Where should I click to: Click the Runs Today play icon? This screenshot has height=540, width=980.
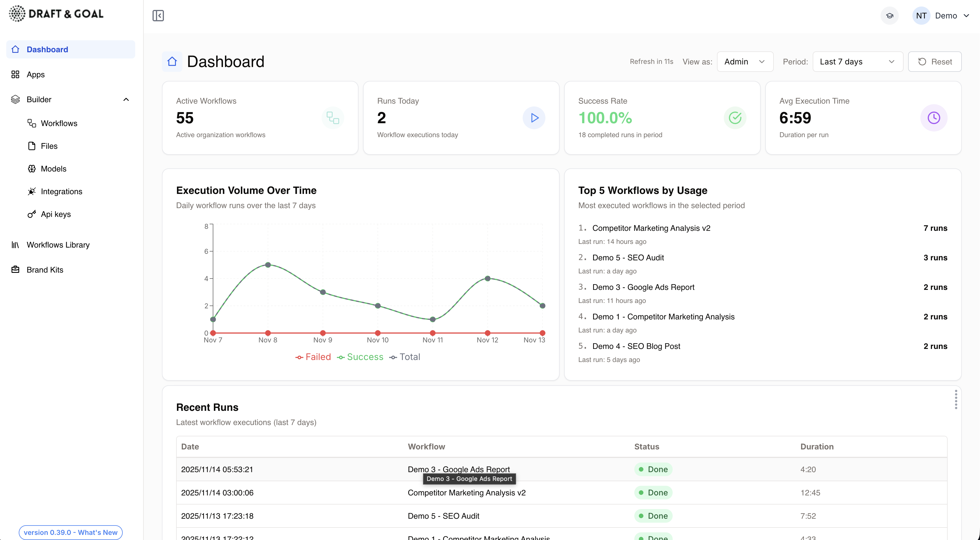(x=534, y=118)
